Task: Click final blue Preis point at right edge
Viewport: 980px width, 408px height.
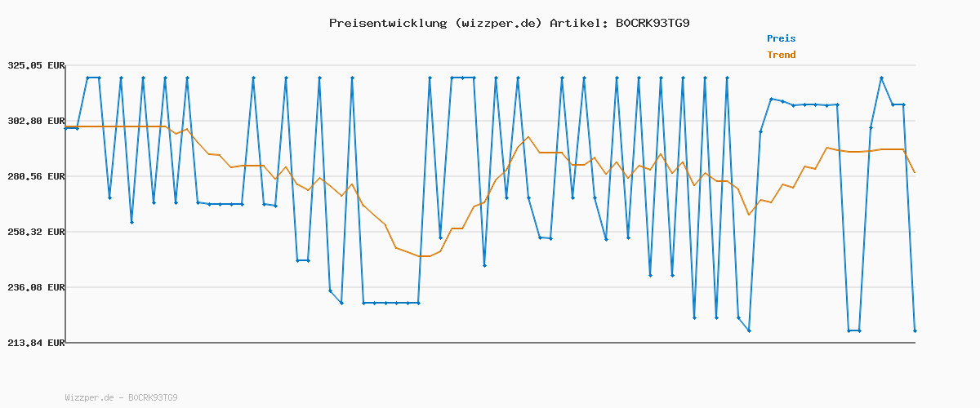Action: pos(915,330)
